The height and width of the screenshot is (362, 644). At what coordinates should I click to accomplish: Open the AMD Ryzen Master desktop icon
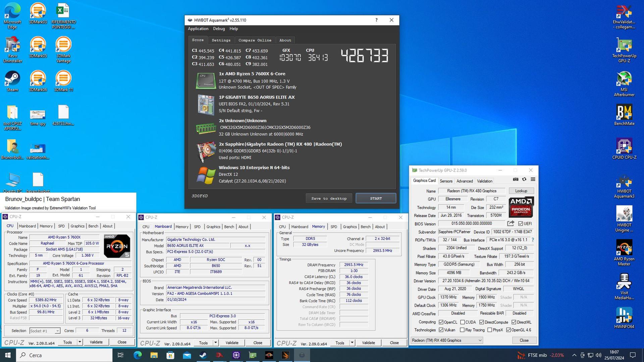[x=624, y=252]
